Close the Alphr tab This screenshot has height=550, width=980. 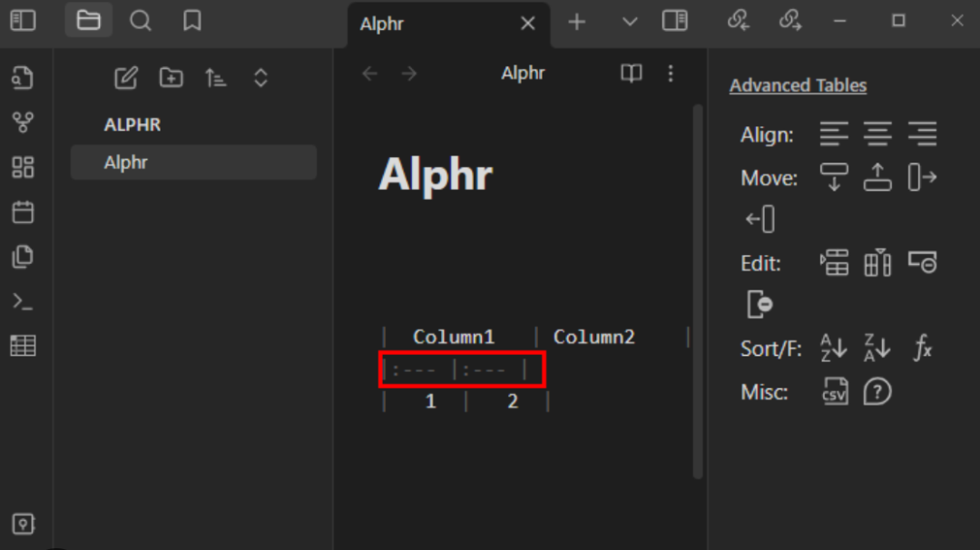point(528,24)
